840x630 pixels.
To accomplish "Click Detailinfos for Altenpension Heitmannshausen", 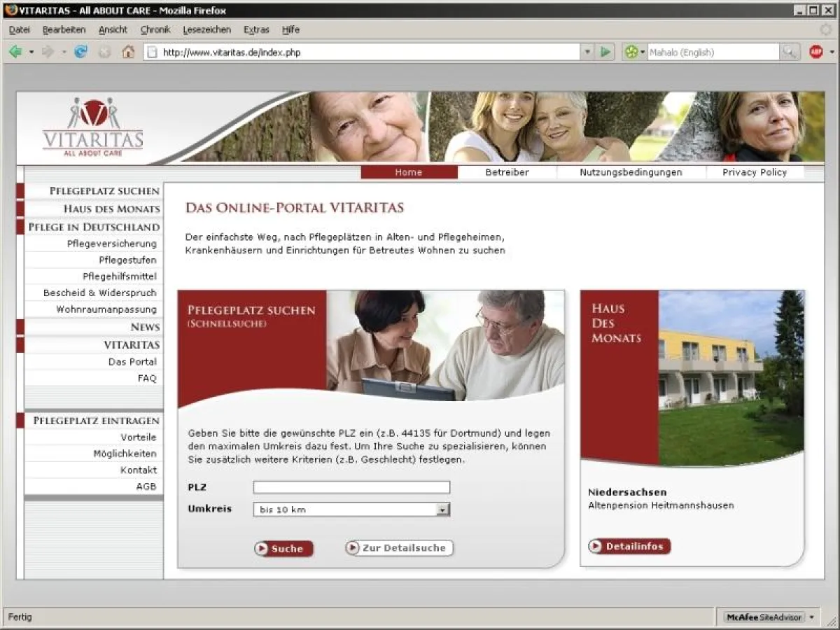I will 629,546.
